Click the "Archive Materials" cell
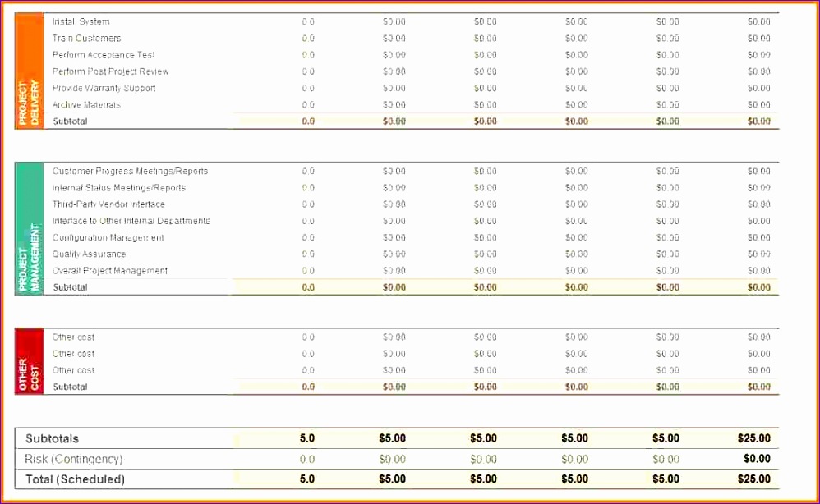This screenshot has width=820, height=504. click(85, 104)
